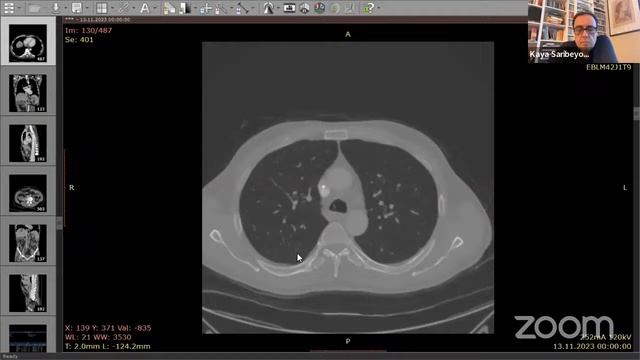The width and height of the screenshot is (640, 360).
Task: Click the Zoom participant video of Kaya
Action: click(584, 31)
